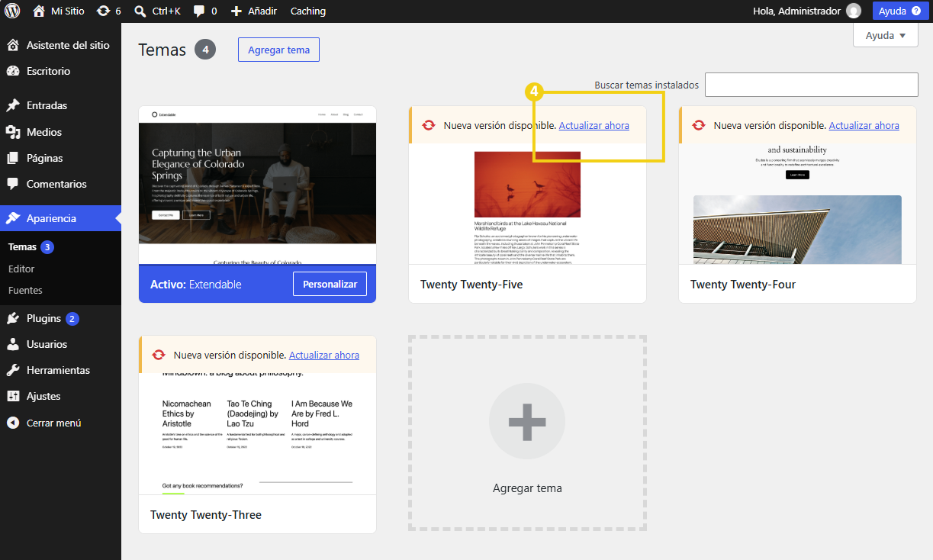Open the comments bubble icon in admin bar
The height and width of the screenshot is (560, 933).
pyautogui.click(x=199, y=11)
